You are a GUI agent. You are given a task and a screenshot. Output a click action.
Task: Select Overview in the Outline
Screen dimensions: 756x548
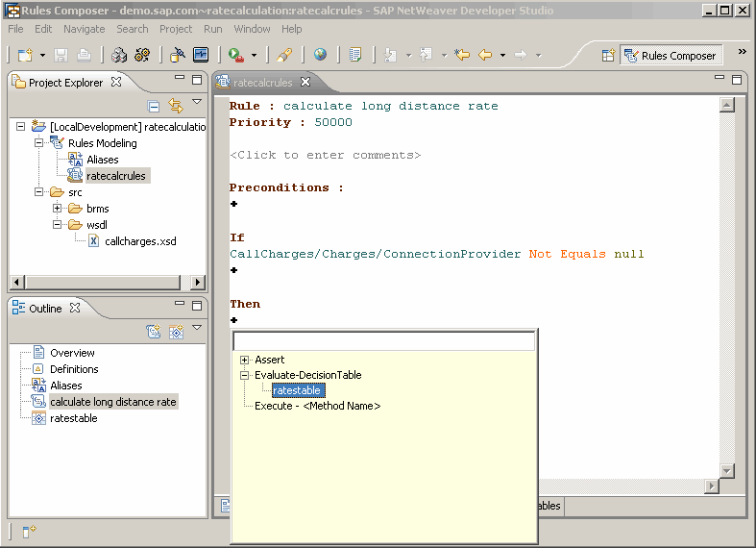72,353
